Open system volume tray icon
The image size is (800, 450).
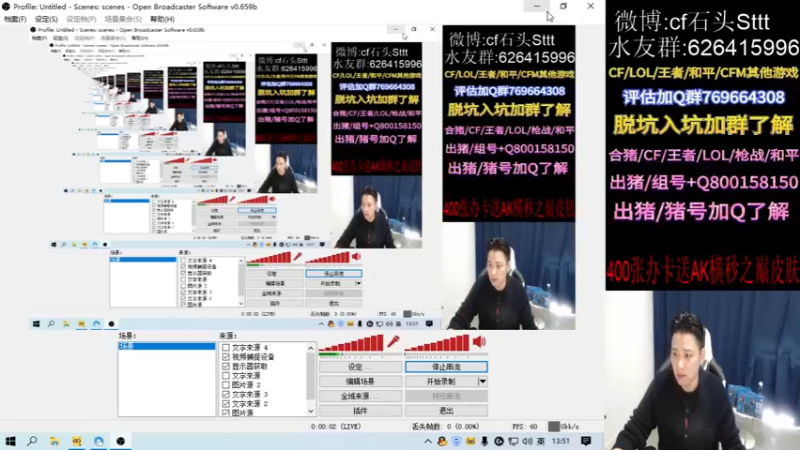pos(527,441)
